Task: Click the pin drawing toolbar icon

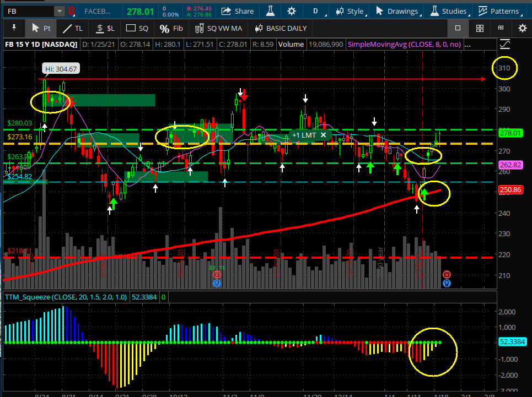Action: tap(13, 28)
